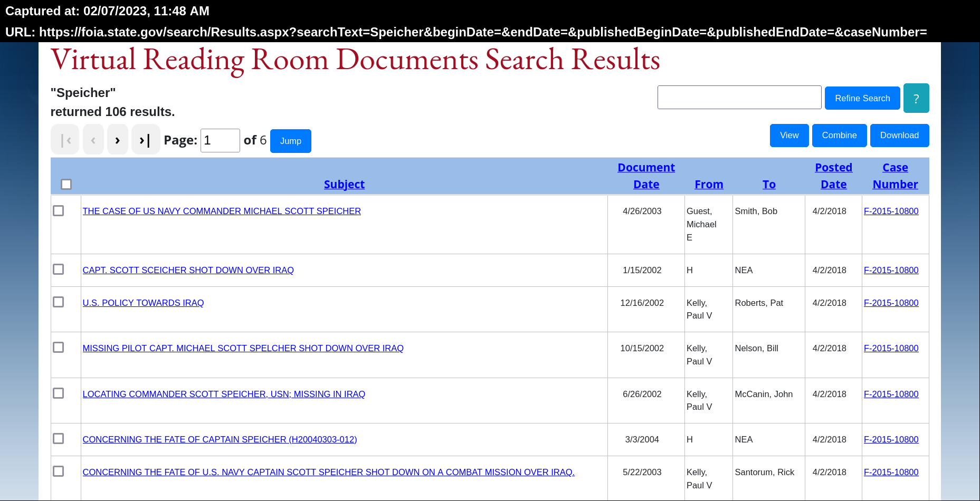Image resolution: width=980 pixels, height=501 pixels.
Task: Click the document date 12/16/2002
Action: click(x=642, y=303)
